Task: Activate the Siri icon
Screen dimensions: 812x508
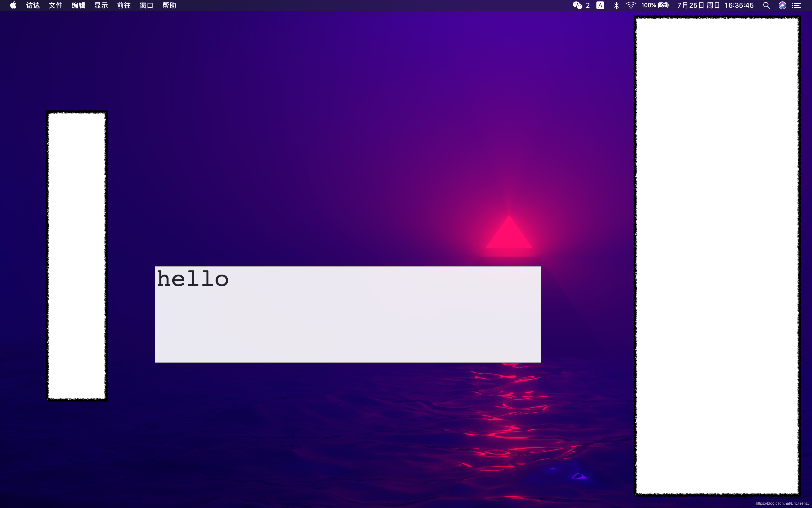Action: click(783, 5)
